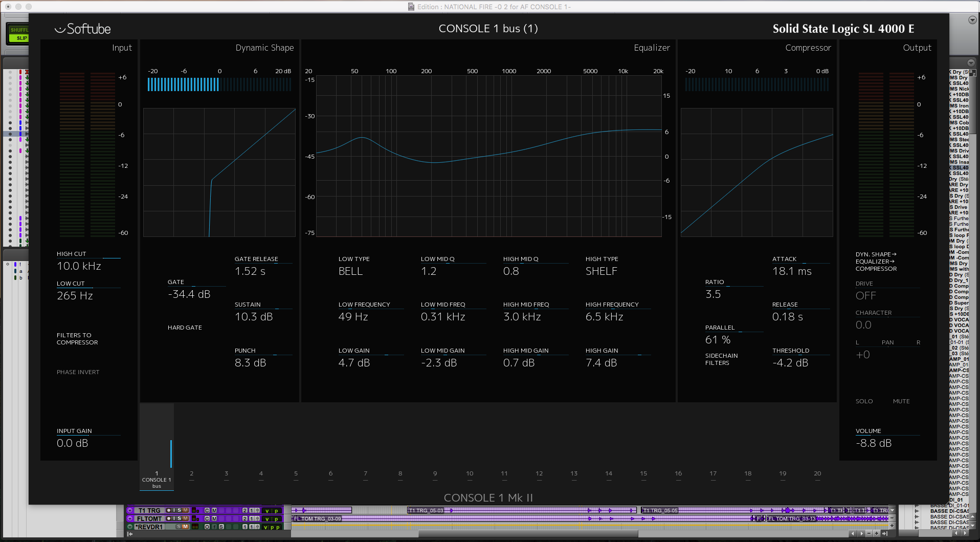Viewport: 980px width, 542px height.
Task: Click the 'v' automation icon on T1 TRG track
Action: [x=268, y=510]
